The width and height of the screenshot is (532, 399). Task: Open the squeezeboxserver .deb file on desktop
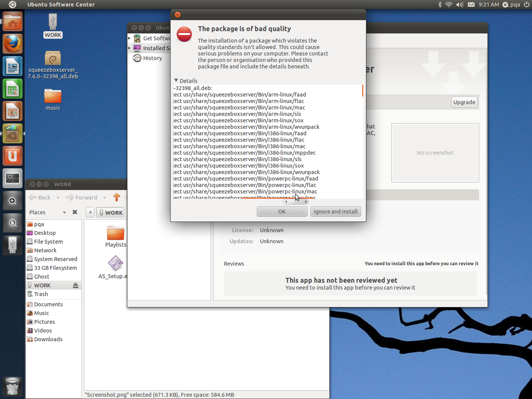(x=53, y=59)
